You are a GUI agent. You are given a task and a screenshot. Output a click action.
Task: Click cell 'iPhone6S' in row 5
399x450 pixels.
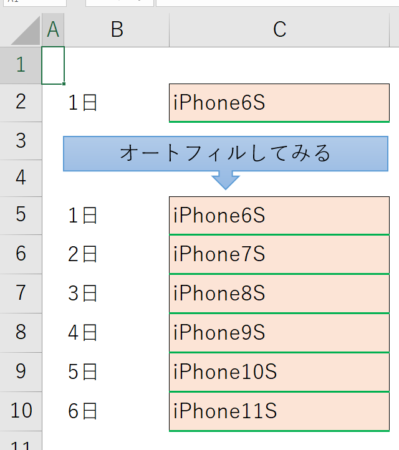pyautogui.click(x=279, y=215)
